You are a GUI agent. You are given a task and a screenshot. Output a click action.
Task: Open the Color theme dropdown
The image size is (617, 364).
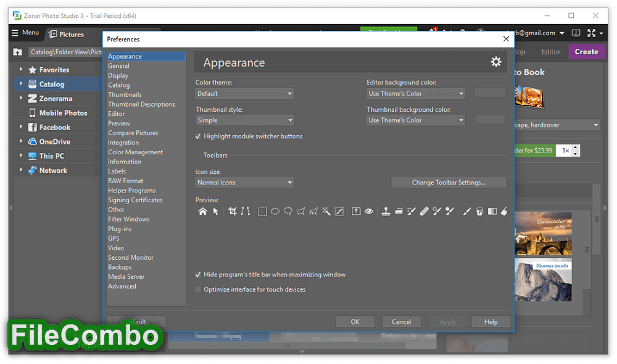point(244,94)
